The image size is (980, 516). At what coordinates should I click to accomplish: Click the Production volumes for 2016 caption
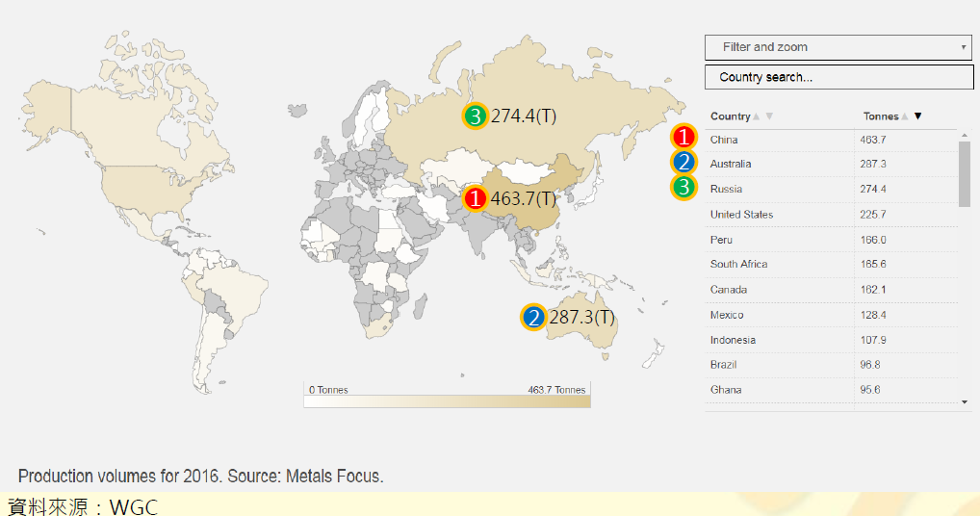click(x=200, y=476)
